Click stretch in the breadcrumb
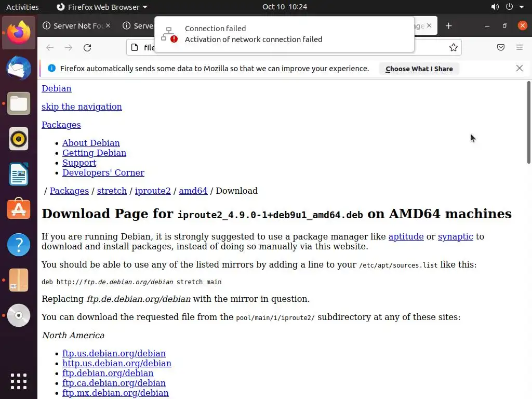The height and width of the screenshot is (399, 532). (x=112, y=191)
